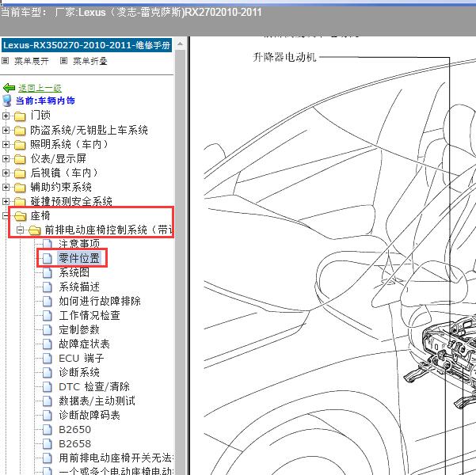
Task: Click the 菜单折叠 list icon
Action: 63,61
